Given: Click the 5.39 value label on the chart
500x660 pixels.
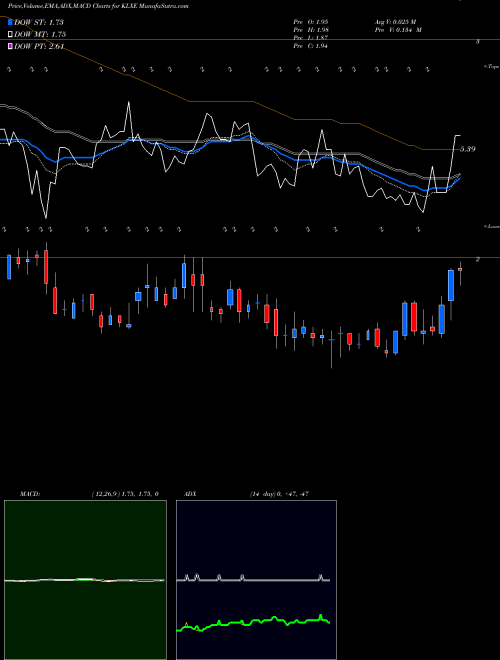Looking at the screenshot, I should tap(468, 149).
